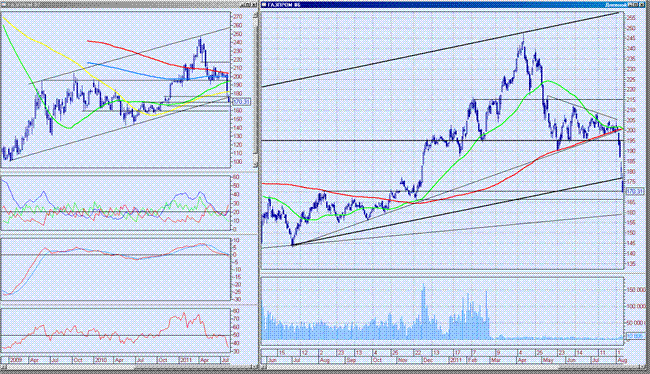The width and height of the screenshot is (650, 374).
Task: Click the Дневной timeframe label in title bar
Action: 616,5
